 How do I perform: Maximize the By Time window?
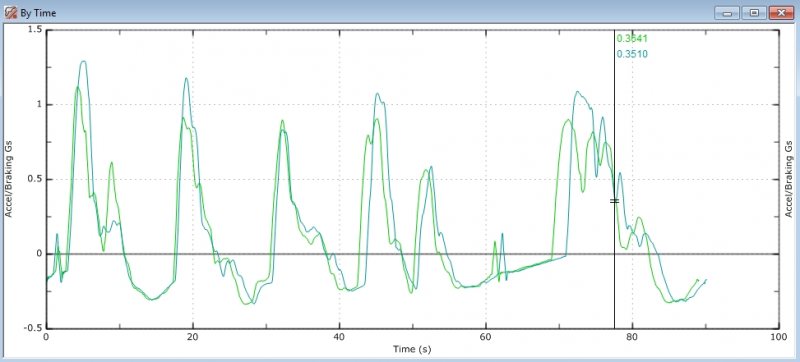754,13
